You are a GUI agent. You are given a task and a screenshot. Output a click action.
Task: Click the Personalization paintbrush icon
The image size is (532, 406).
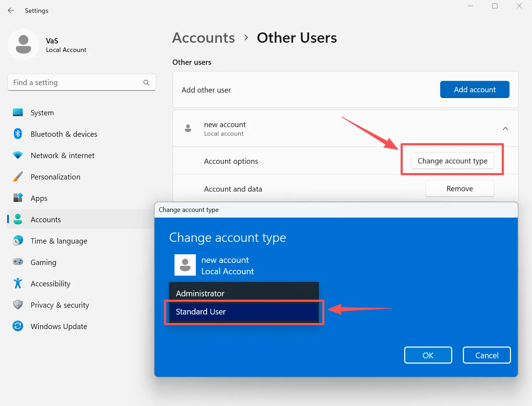pos(18,177)
